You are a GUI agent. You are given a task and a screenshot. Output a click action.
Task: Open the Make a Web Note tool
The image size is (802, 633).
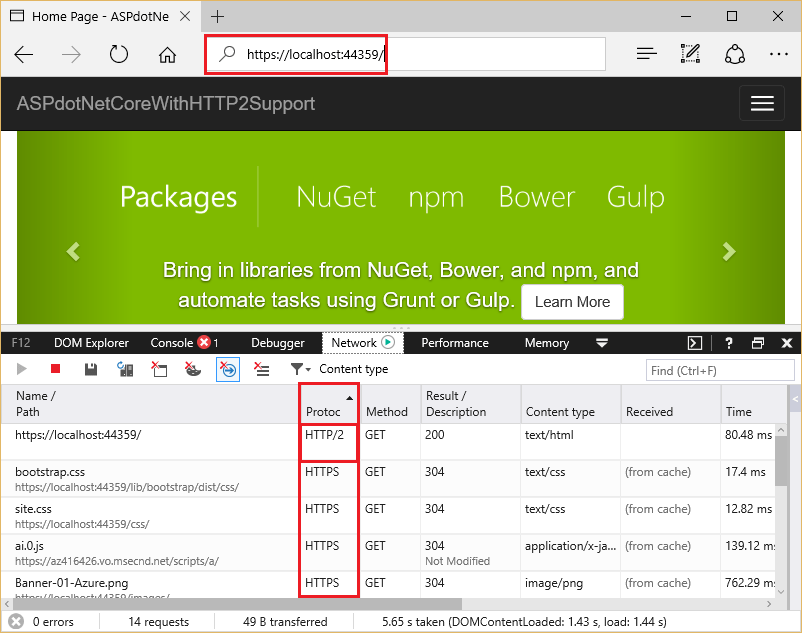(x=690, y=54)
